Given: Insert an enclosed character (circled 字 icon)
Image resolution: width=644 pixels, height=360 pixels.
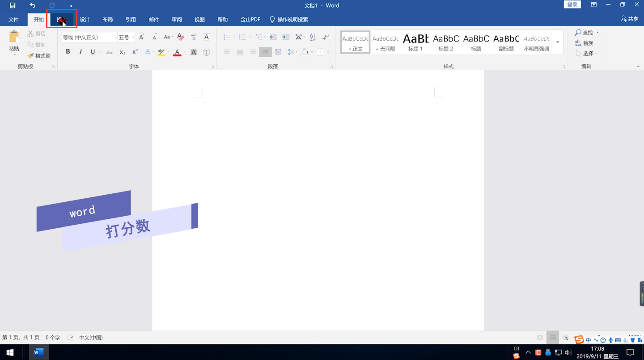Looking at the screenshot, I should (206, 52).
